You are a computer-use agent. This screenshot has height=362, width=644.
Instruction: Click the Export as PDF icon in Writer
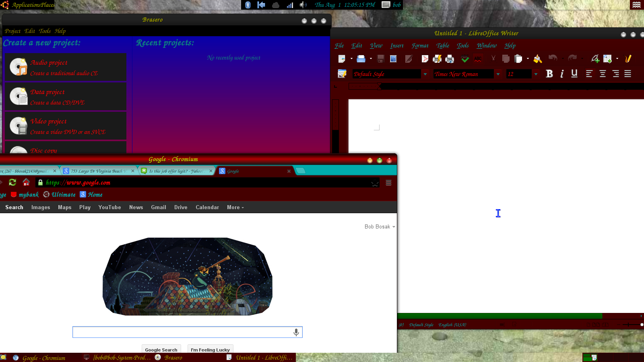tap(425, 59)
